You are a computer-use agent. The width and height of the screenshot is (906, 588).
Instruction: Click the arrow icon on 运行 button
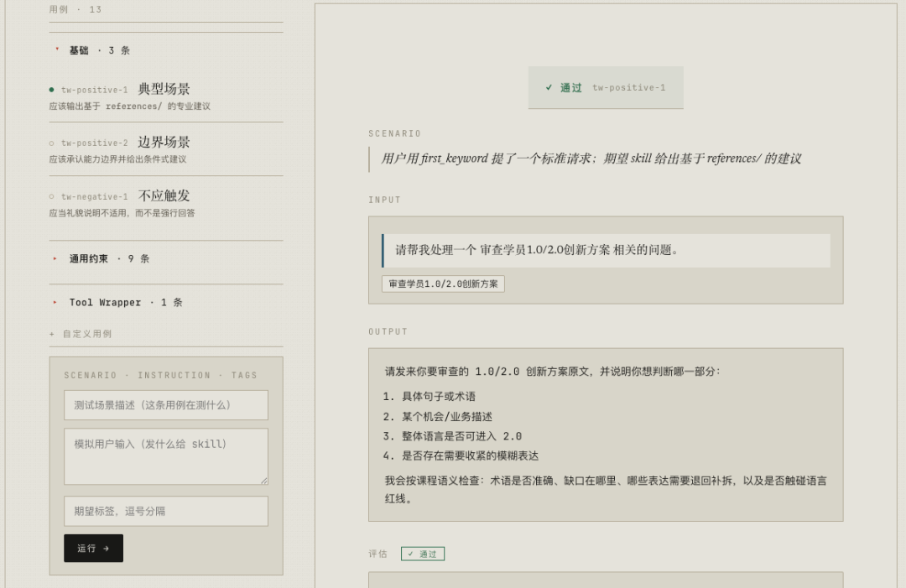(x=106, y=548)
